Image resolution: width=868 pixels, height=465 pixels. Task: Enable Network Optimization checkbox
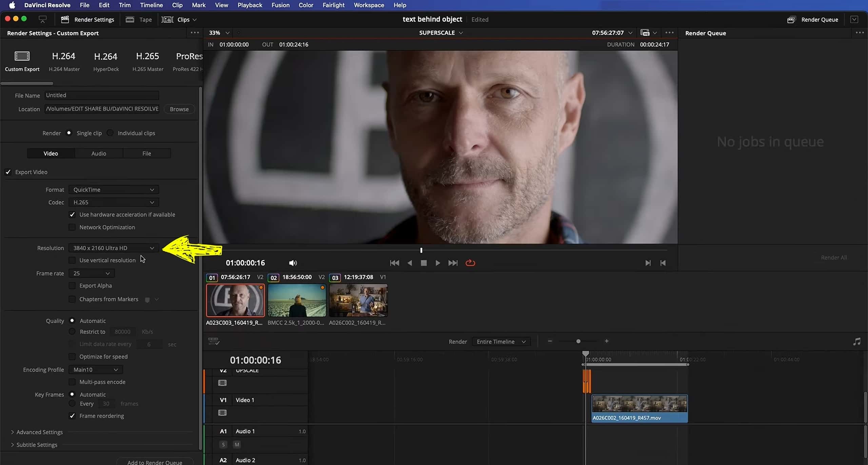coord(72,227)
